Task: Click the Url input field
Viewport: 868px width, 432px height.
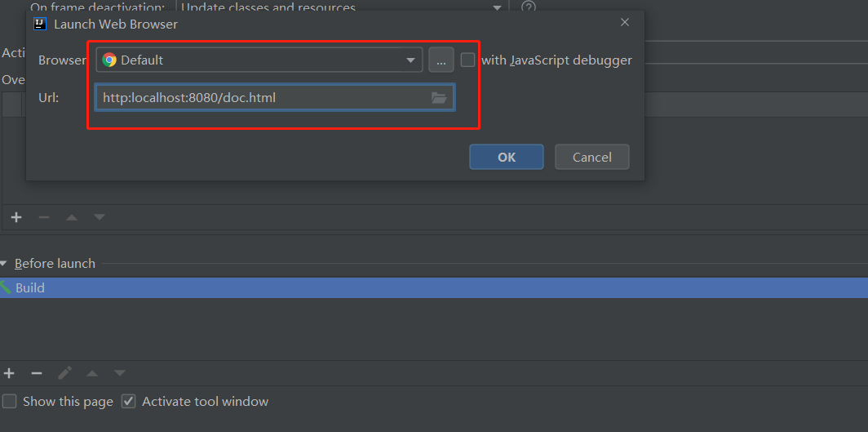Action: [x=275, y=98]
